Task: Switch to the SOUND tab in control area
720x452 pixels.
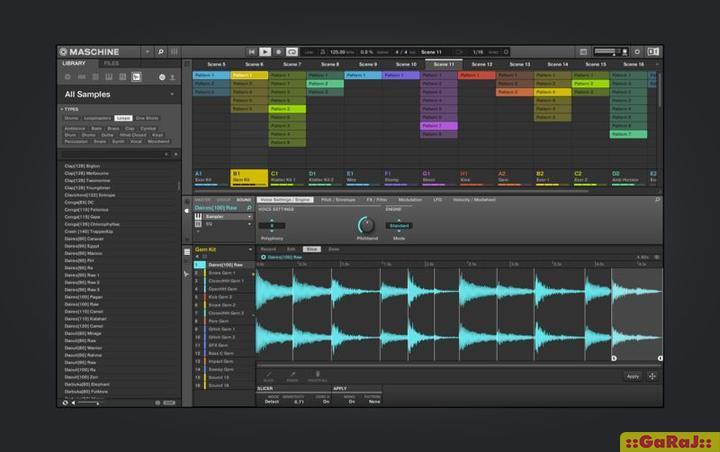Action: pyautogui.click(x=244, y=200)
